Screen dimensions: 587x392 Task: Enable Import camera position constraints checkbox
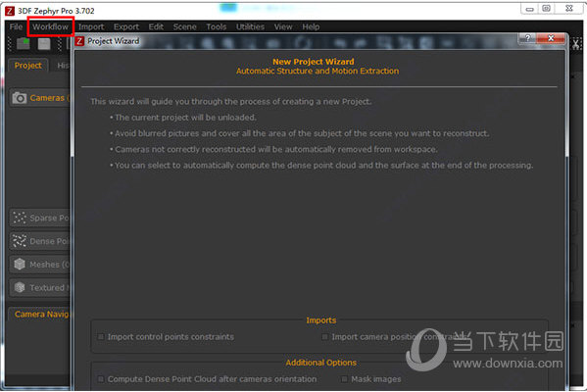[x=324, y=337]
